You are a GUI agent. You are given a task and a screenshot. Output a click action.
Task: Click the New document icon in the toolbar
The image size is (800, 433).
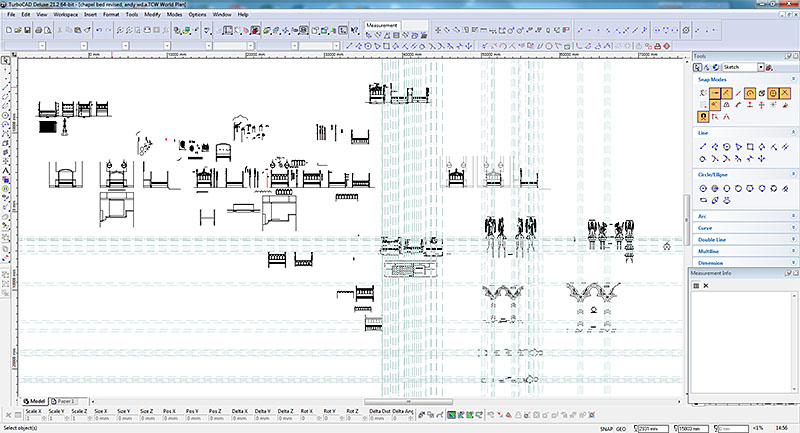8,30
